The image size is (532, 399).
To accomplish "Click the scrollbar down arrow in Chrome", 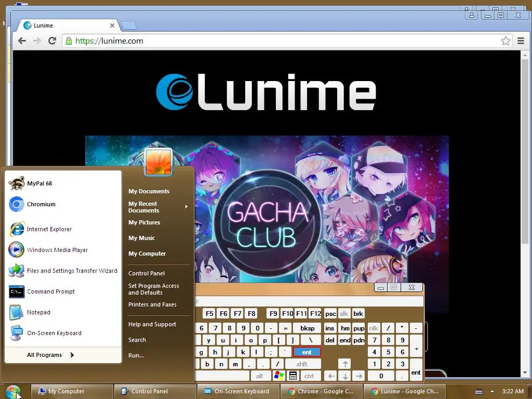I will [525, 374].
